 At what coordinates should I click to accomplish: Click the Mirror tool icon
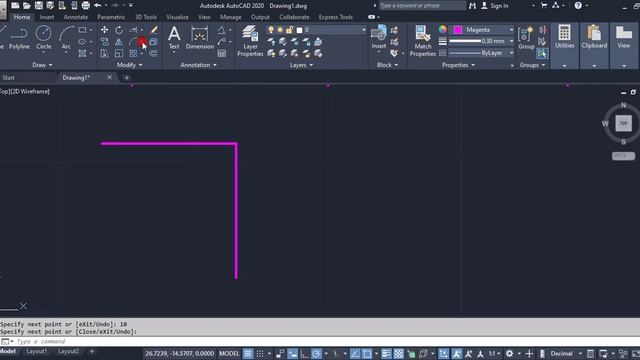click(x=118, y=42)
